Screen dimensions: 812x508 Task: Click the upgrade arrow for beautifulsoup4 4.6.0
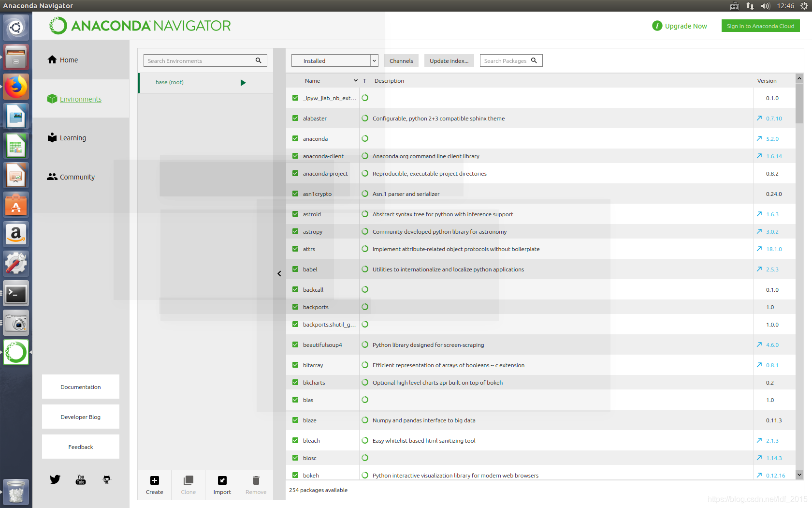click(759, 344)
